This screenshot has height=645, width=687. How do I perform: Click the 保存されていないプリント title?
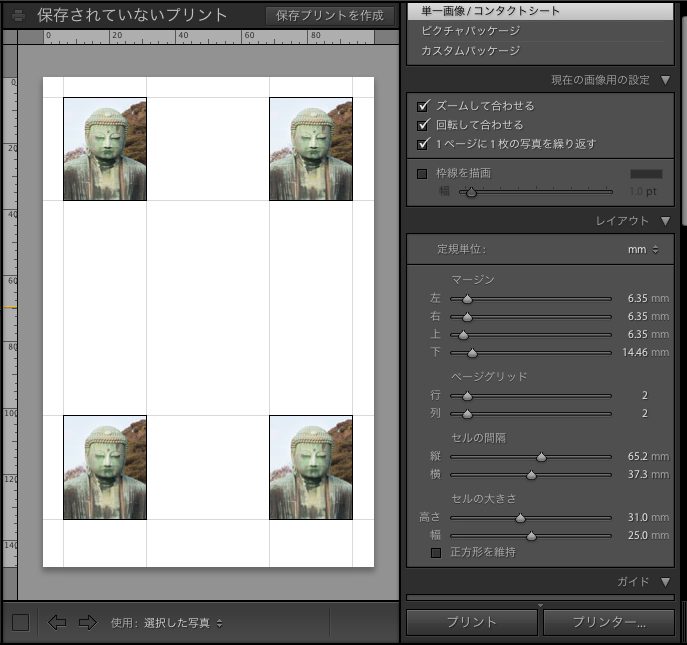[132, 15]
